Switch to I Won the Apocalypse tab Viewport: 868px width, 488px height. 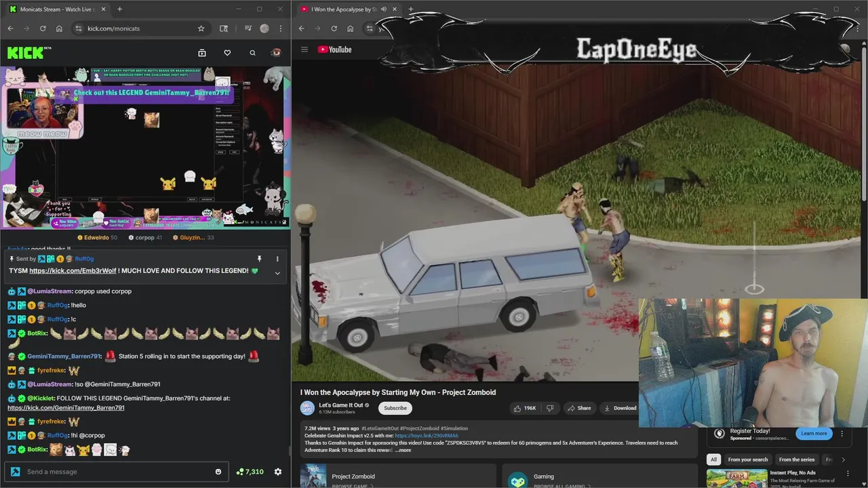click(x=343, y=9)
